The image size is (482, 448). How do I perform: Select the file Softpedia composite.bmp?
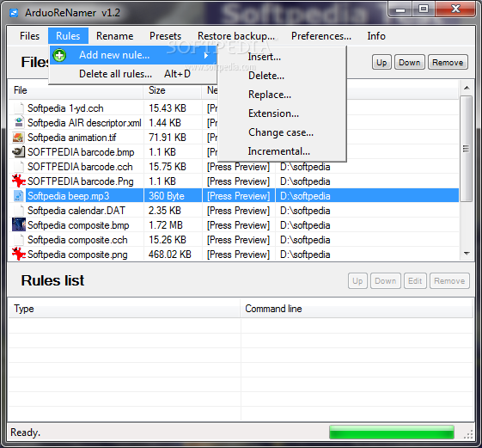click(78, 225)
